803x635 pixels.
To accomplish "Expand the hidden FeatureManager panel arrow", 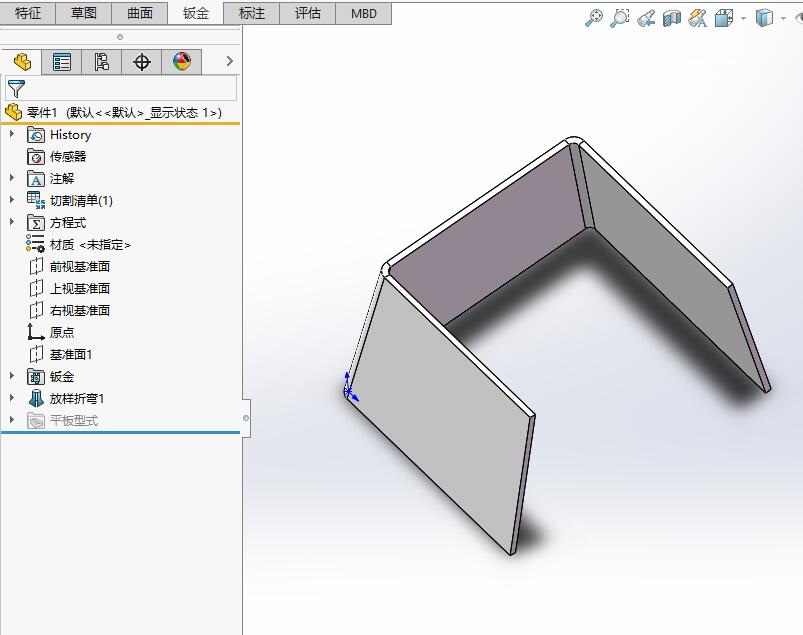I will (229, 61).
